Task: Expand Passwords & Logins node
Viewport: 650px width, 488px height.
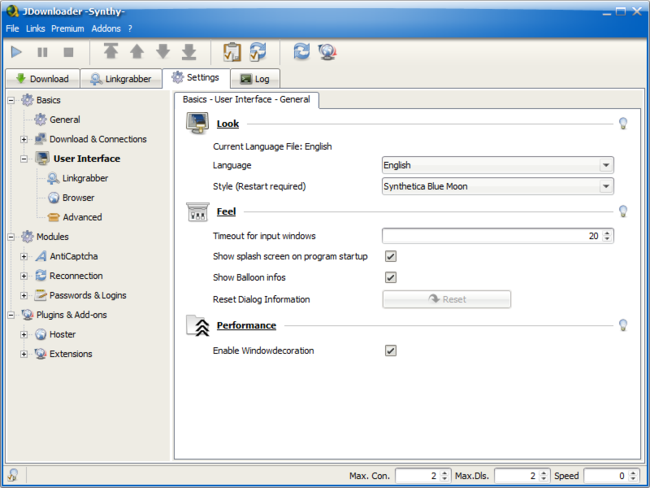Action: point(24,296)
